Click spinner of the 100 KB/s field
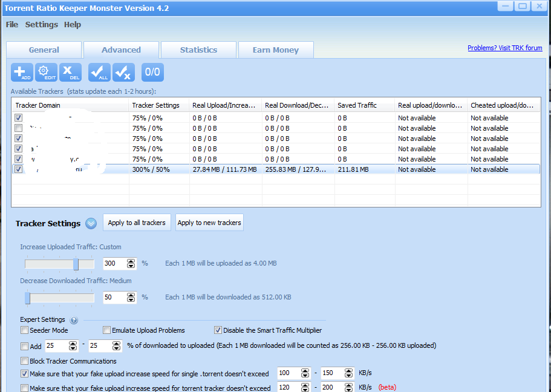This screenshot has width=551, height=392. pos(305,373)
